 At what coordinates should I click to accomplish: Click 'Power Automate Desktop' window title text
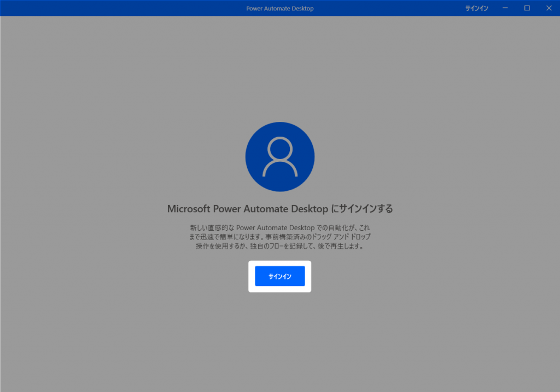pos(279,8)
